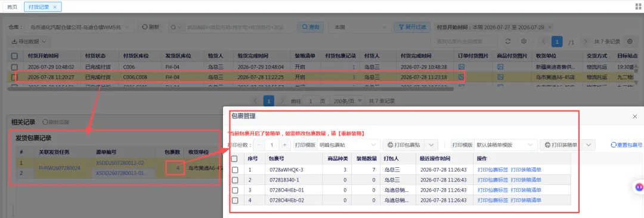Click the 包裹数 value 4

178,168
